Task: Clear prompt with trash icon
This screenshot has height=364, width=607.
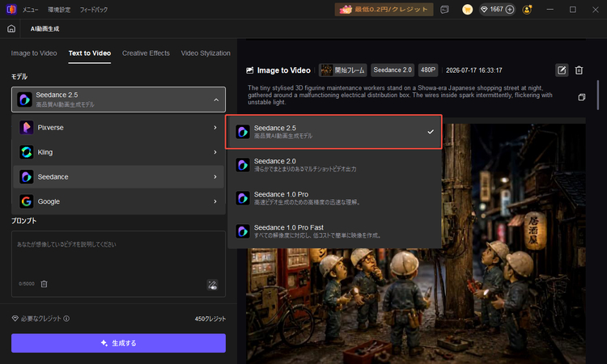Action: (45, 284)
